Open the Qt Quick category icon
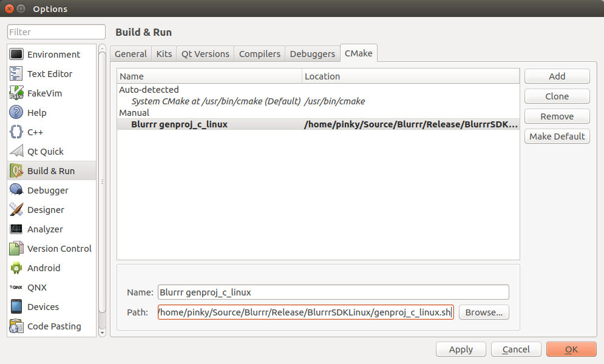 16,152
